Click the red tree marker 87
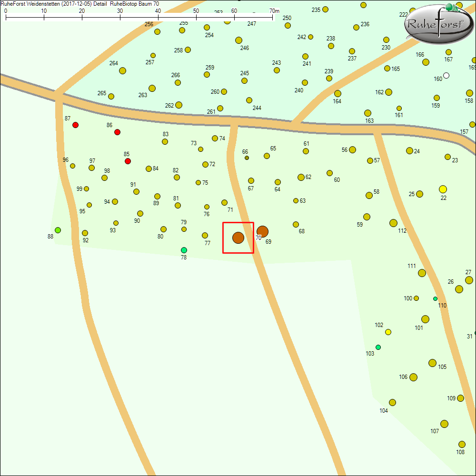 pyautogui.click(x=75, y=125)
